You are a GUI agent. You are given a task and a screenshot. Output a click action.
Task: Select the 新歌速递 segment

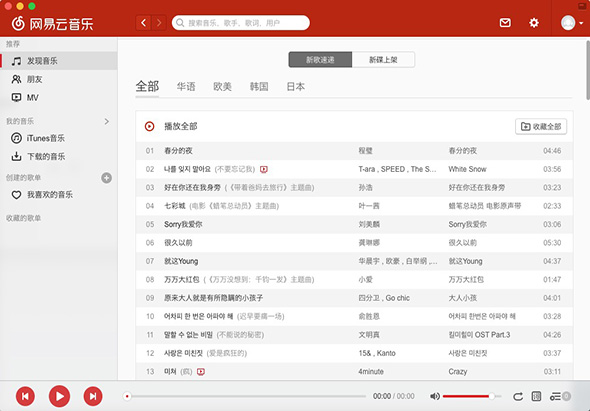tap(320, 59)
